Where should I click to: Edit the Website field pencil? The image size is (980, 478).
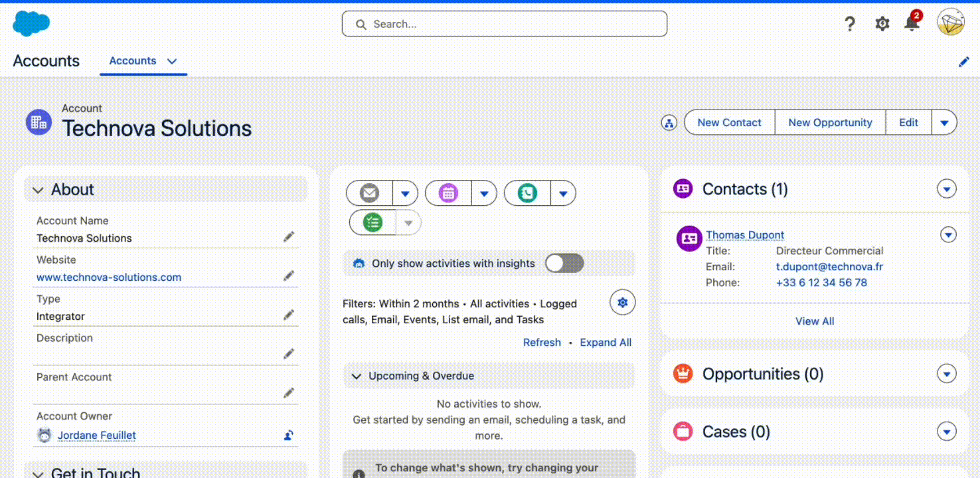point(289,276)
